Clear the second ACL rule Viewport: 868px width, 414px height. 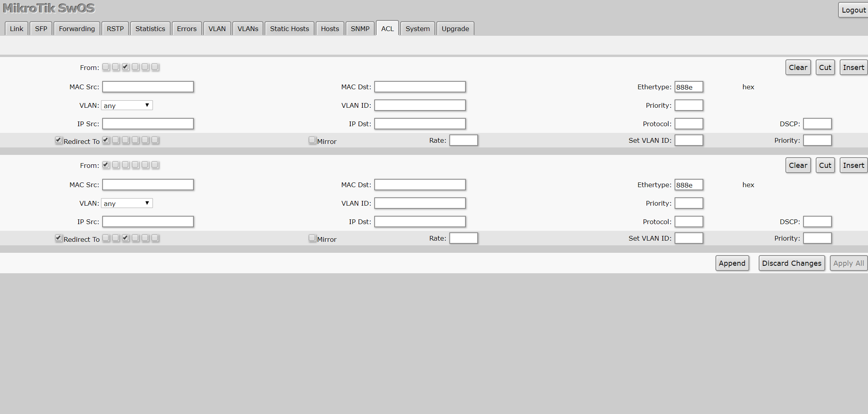(798, 166)
